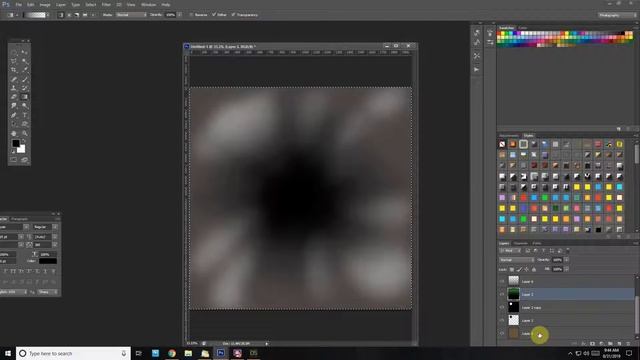Open the Window menu
This screenshot has height=360, width=640.
(148, 4)
